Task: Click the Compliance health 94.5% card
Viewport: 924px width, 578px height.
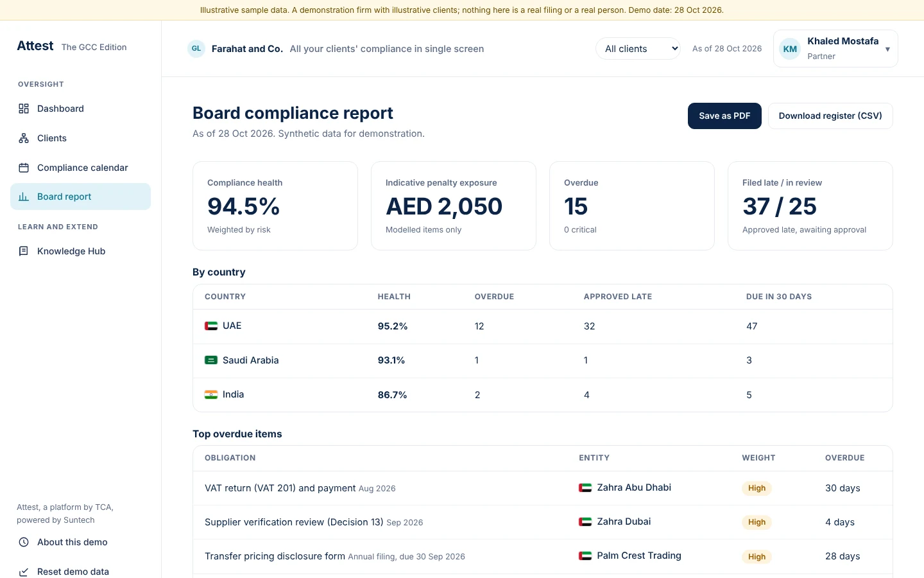Action: [x=275, y=206]
